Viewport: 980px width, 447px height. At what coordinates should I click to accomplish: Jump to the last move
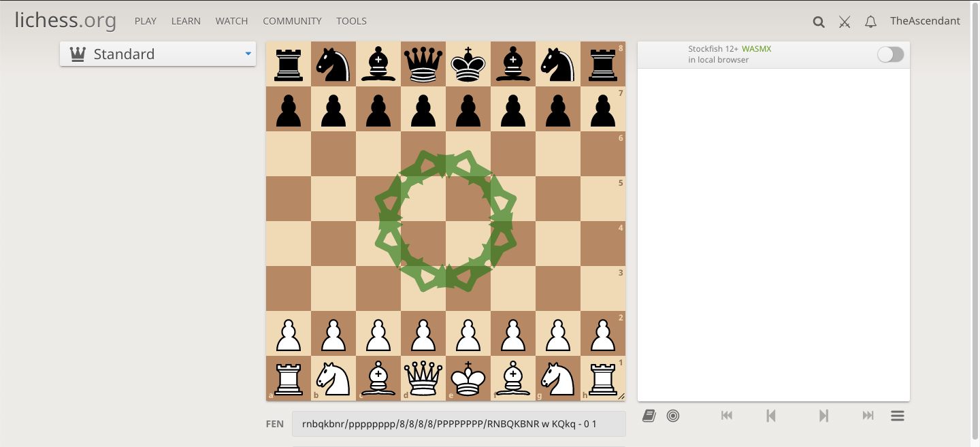tap(868, 415)
